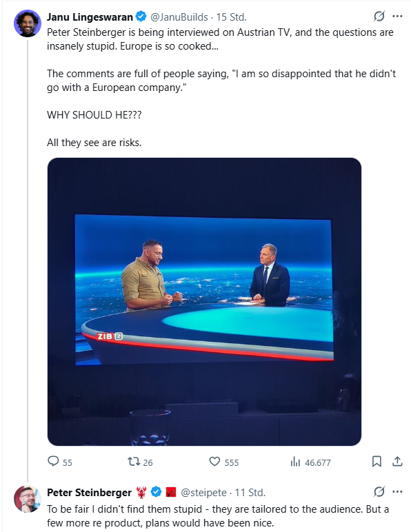
Task: Click Janu's blue verified badge
Action: point(141,17)
